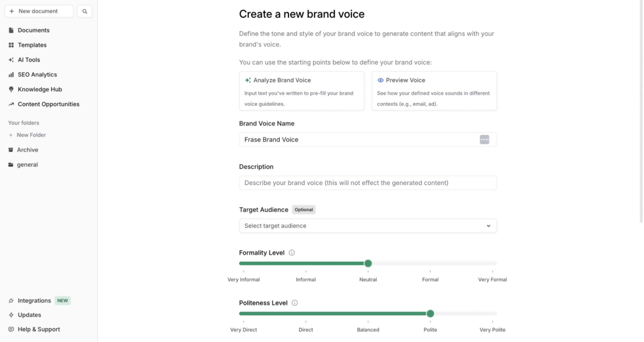Select the Documents icon in the sidebar

(11, 30)
